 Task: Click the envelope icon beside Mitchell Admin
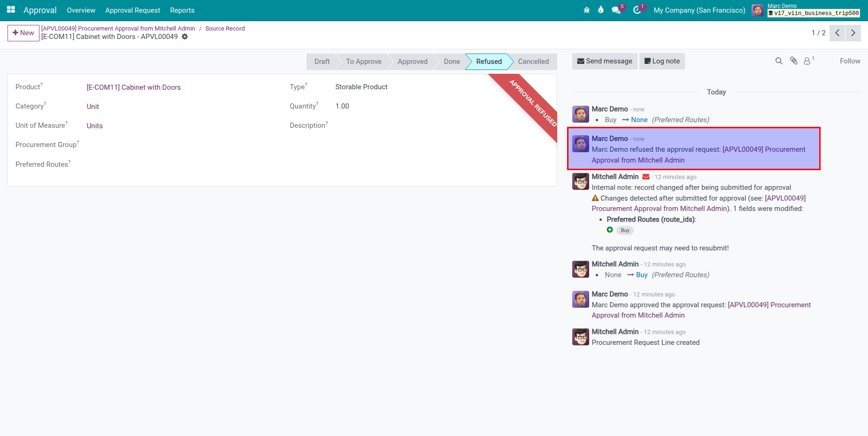click(x=646, y=177)
